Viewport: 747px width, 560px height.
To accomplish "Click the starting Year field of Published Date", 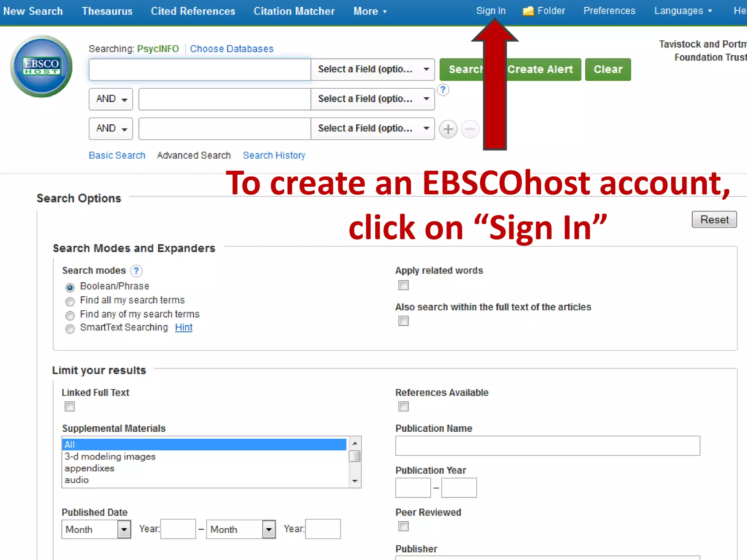I will [x=178, y=529].
